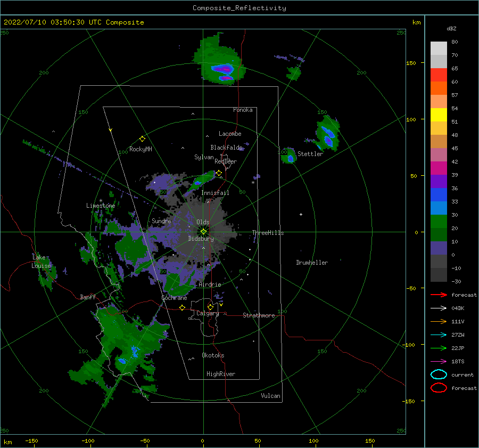Select the purple 10 dBZ color swatch

tap(439, 248)
